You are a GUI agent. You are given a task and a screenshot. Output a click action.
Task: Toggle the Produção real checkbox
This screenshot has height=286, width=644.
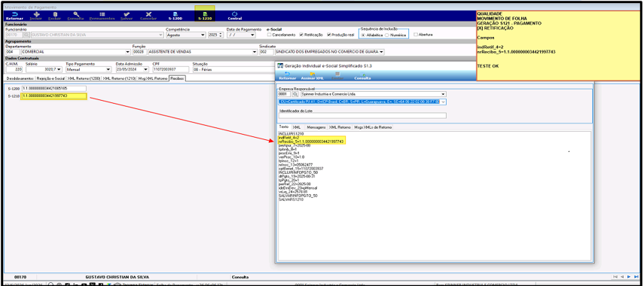329,35
